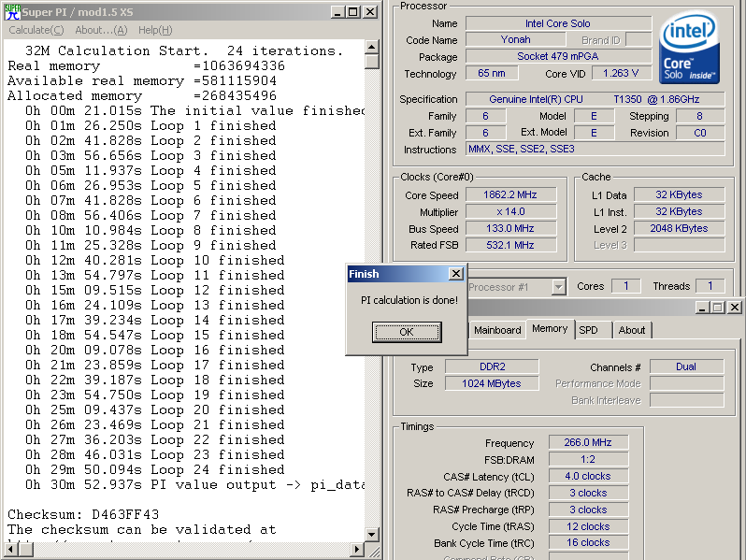746x560 pixels.
Task: Click the Code Name field Yonah
Action: tap(516, 39)
